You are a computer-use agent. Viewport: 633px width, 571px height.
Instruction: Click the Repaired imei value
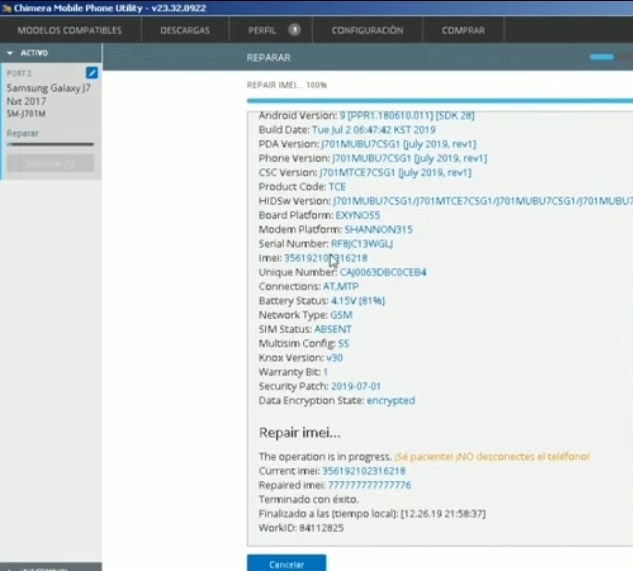click(369, 485)
